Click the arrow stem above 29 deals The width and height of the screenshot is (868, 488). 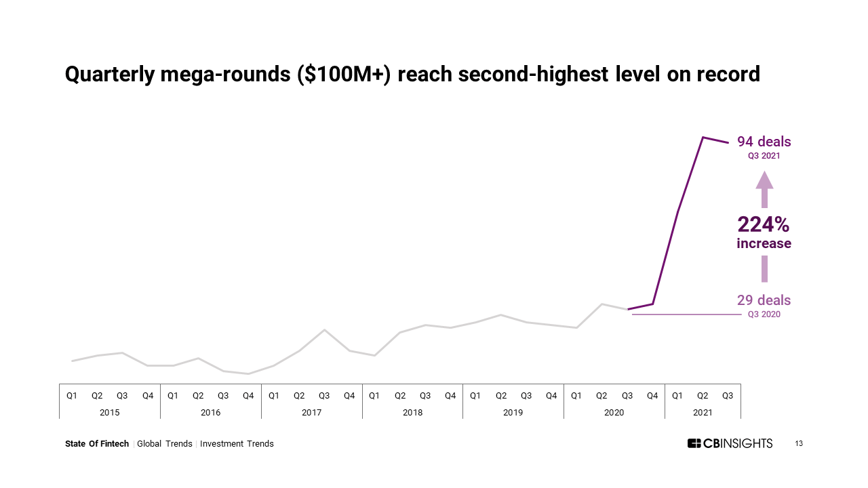point(764,268)
